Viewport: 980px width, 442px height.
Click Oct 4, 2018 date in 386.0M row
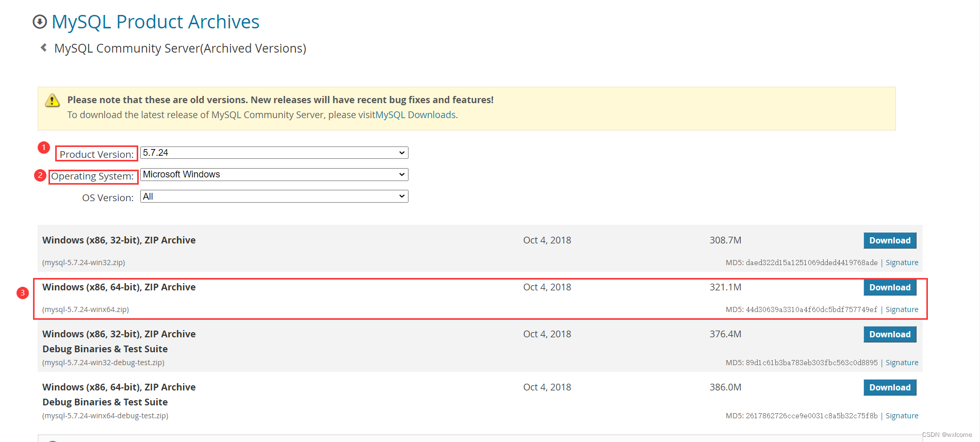coord(547,387)
